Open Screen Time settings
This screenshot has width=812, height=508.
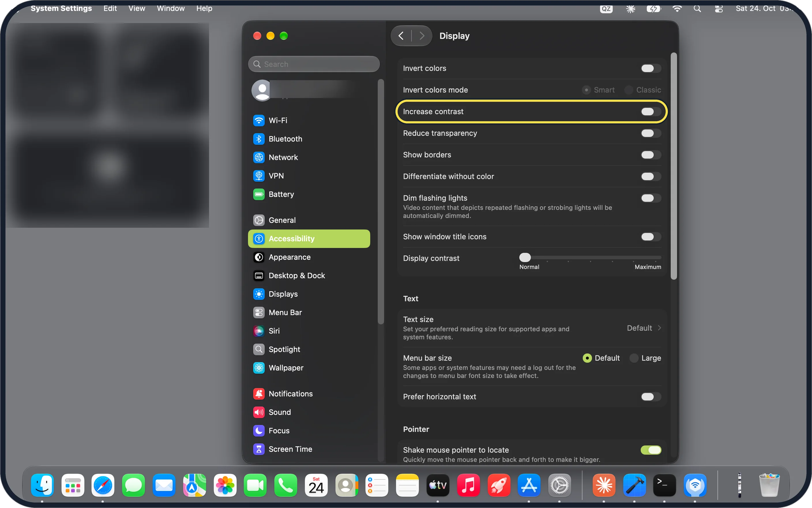coord(309,449)
